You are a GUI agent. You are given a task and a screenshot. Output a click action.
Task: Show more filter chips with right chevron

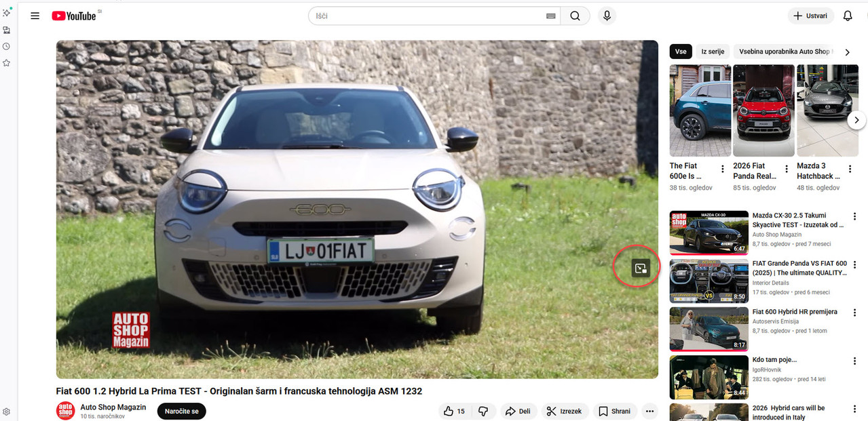[847, 52]
